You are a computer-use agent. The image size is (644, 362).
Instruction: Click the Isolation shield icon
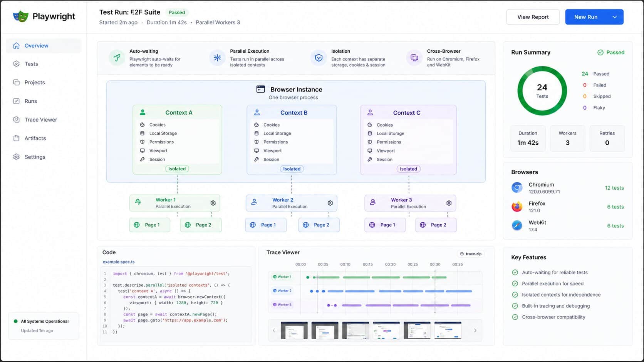point(319,58)
